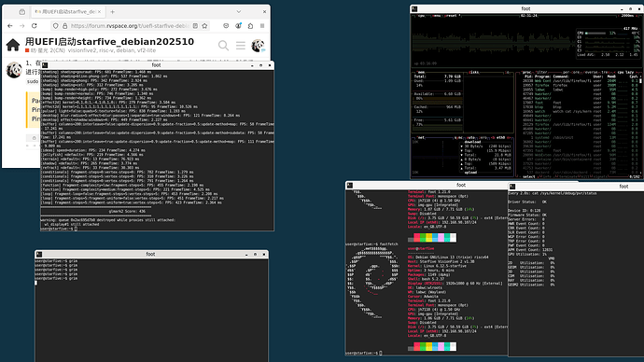Cycle btop preset option

pyautogui.click(x=451, y=16)
